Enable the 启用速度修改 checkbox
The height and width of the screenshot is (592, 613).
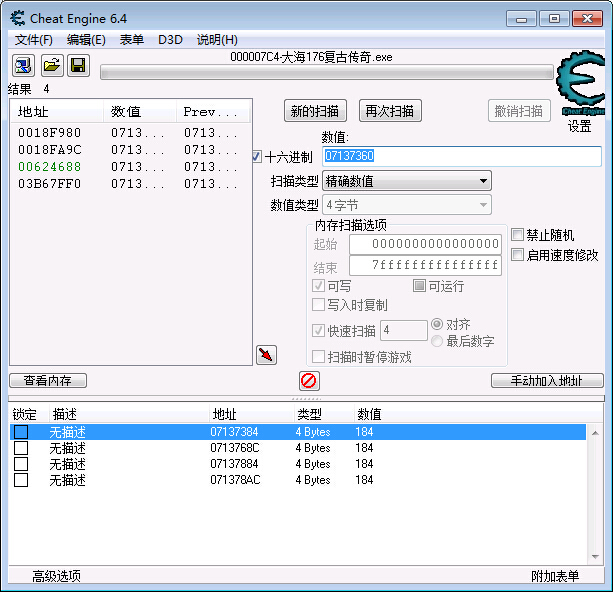[x=517, y=255]
